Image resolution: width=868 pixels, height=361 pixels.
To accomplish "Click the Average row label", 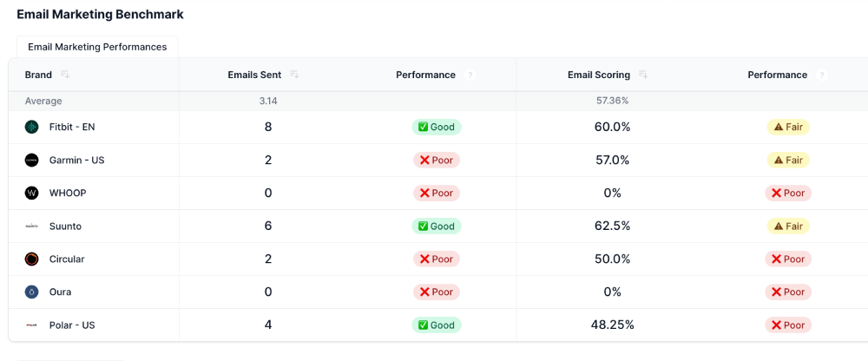I will 43,101.
